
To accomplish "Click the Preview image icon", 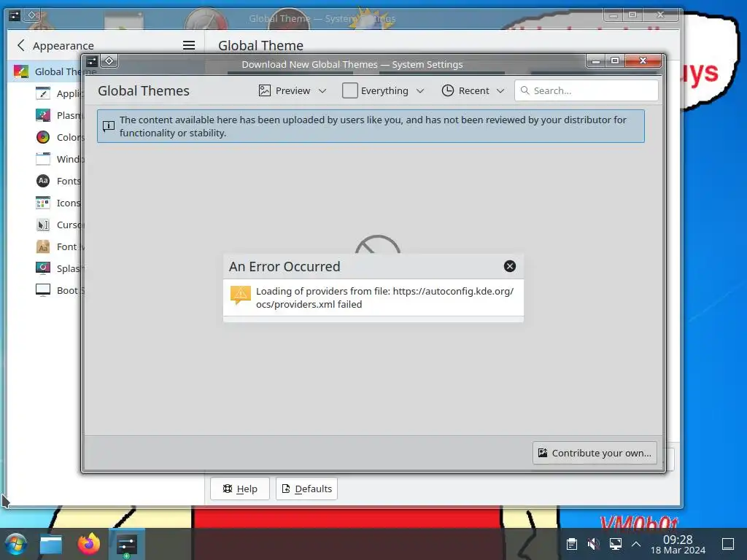I will pyautogui.click(x=264, y=90).
